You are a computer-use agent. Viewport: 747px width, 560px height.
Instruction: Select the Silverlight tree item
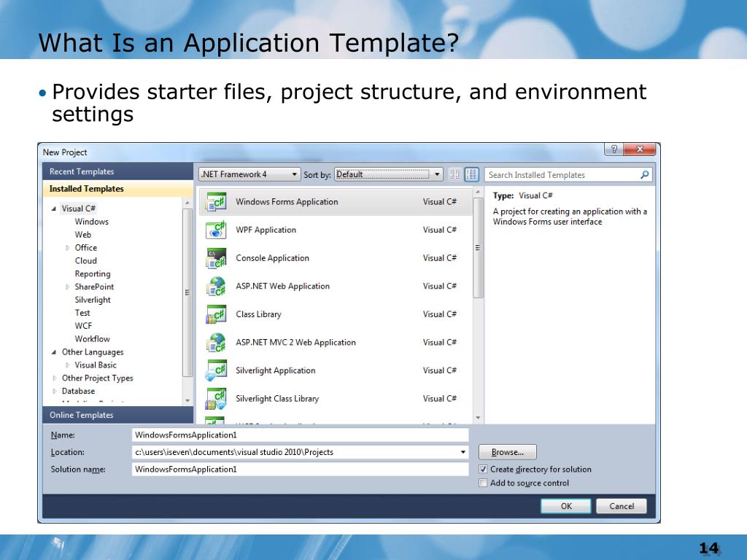(x=93, y=300)
